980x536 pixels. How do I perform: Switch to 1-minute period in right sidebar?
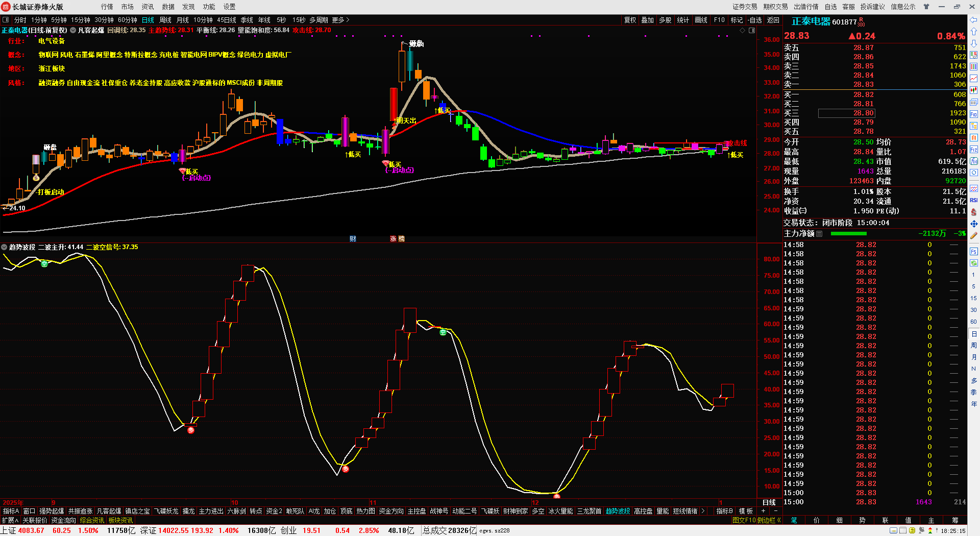point(973,275)
